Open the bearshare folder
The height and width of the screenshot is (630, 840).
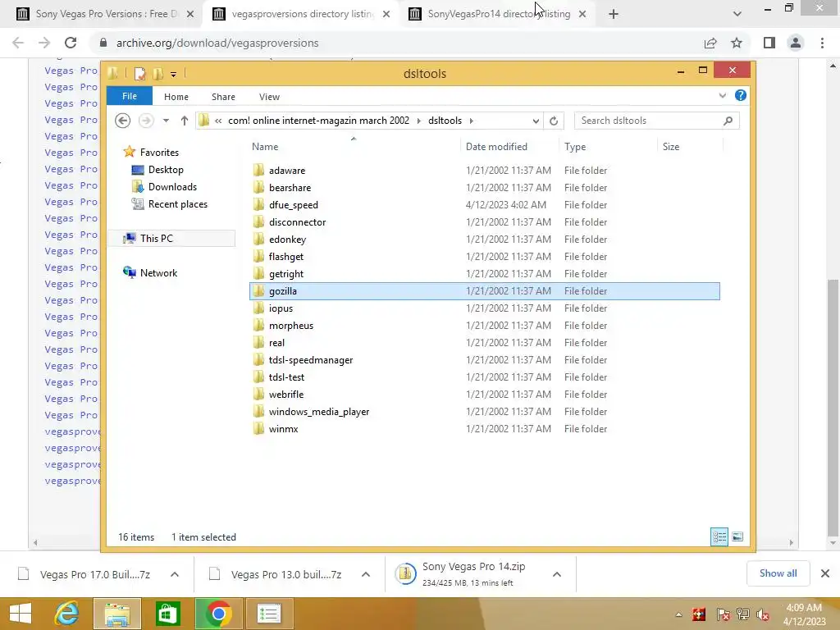click(290, 188)
